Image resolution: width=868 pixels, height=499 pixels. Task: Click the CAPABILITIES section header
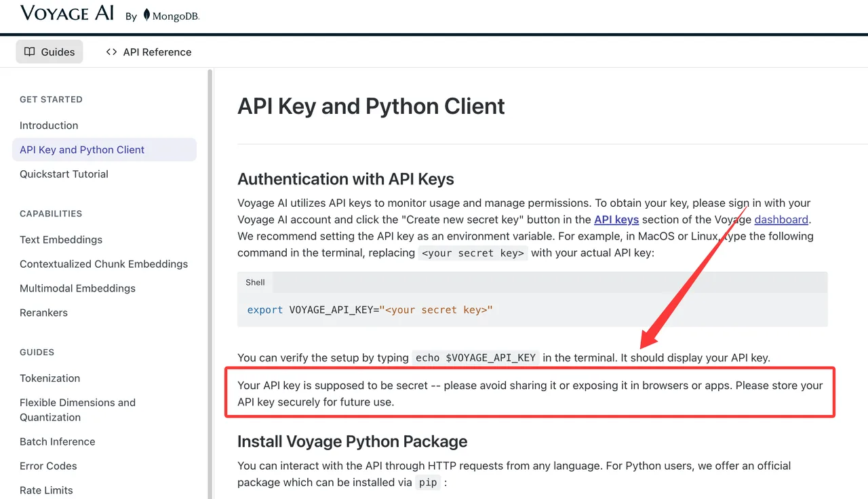pyautogui.click(x=51, y=214)
